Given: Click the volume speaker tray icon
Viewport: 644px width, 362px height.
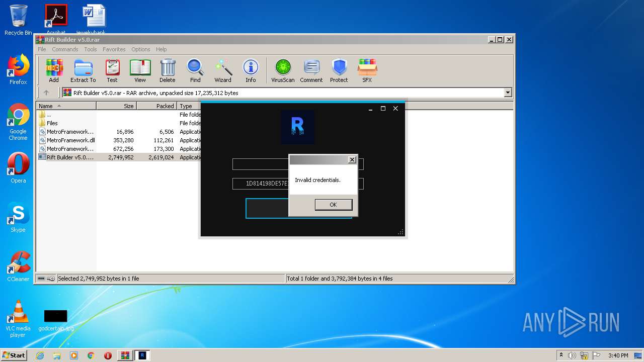Looking at the screenshot, I should click(572, 355).
